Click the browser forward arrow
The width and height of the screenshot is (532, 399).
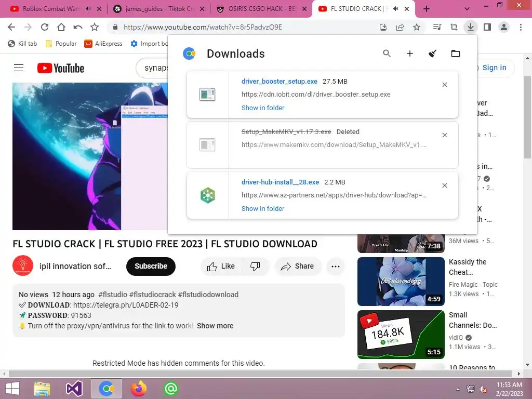pos(28,27)
